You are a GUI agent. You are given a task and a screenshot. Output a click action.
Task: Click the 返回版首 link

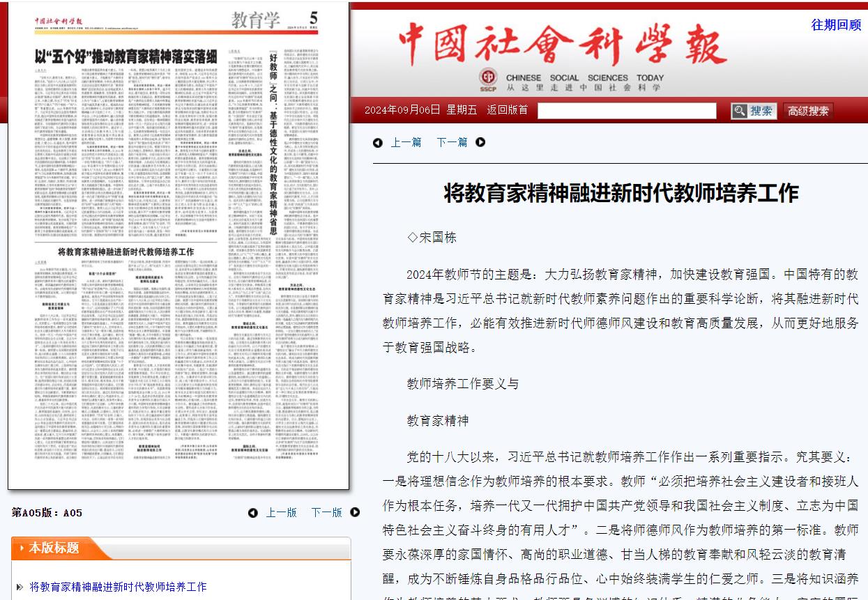[507, 110]
